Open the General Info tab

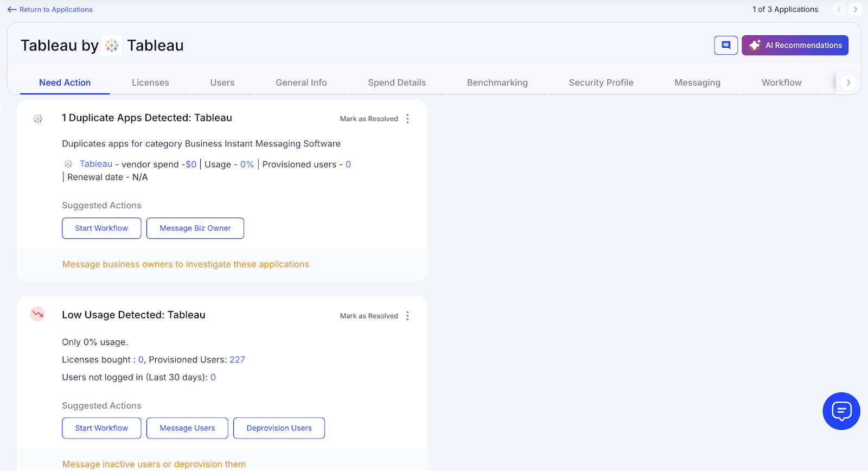[x=301, y=82]
